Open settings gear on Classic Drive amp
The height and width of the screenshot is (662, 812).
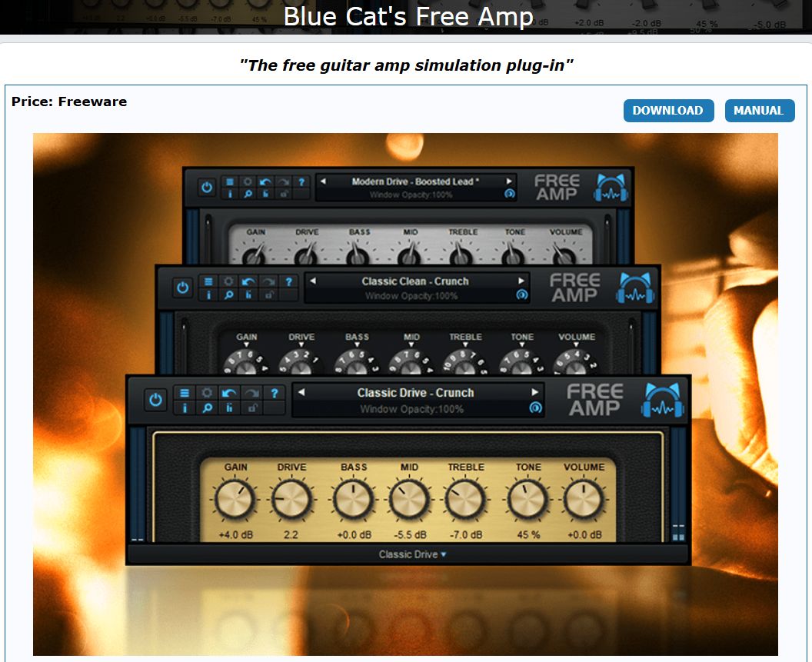207,393
